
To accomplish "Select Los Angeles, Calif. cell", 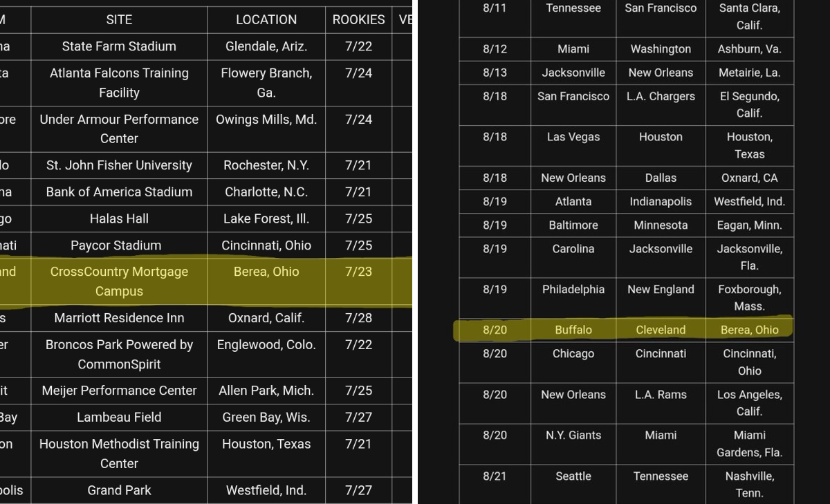I will pyautogui.click(x=750, y=402).
